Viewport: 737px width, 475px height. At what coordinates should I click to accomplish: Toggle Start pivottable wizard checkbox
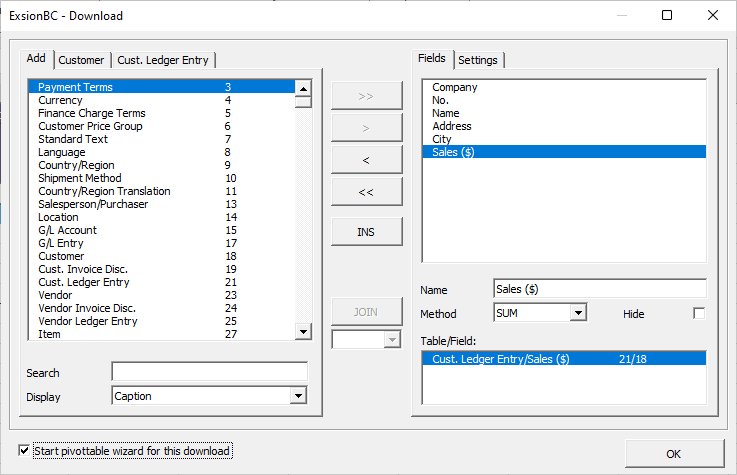24,451
